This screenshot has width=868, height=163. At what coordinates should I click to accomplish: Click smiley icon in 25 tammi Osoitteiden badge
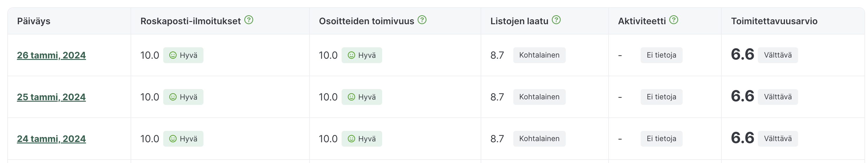(352, 97)
